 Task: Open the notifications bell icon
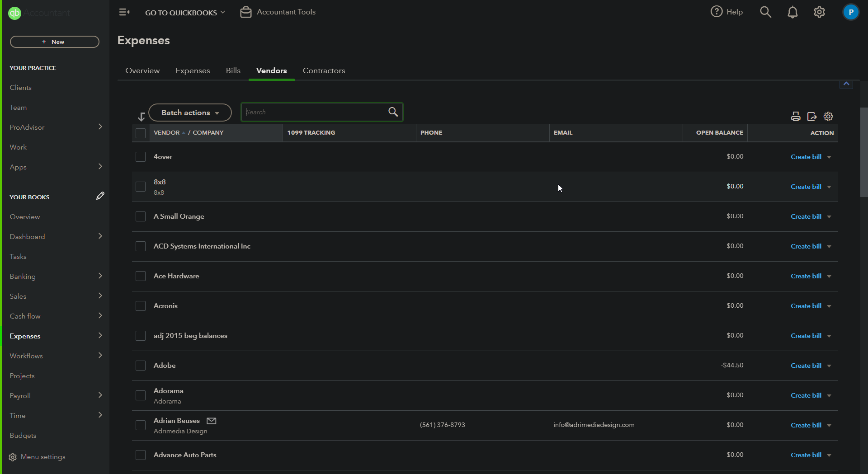[793, 12]
